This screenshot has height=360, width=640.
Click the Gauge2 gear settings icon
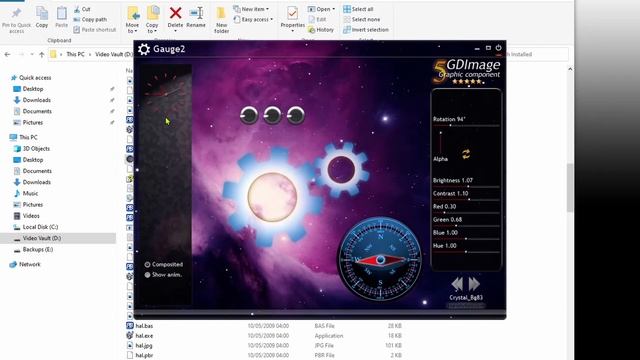(x=144, y=49)
